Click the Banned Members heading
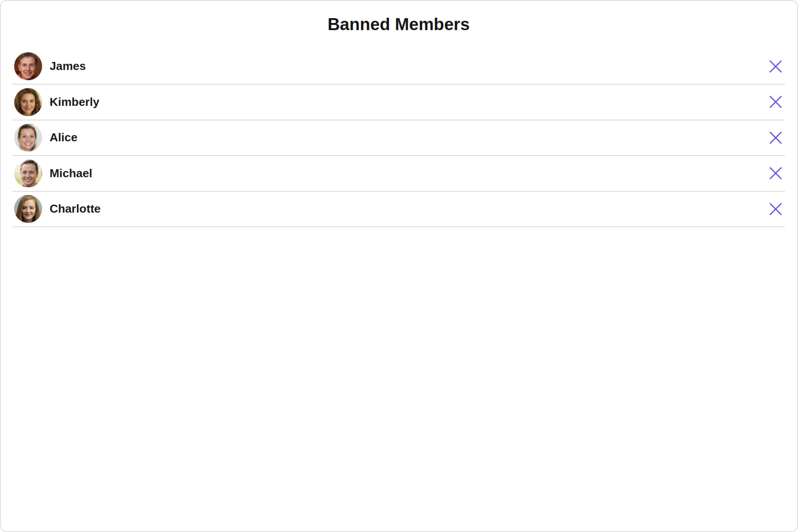Screen dimensions: 798x532 coord(398,24)
